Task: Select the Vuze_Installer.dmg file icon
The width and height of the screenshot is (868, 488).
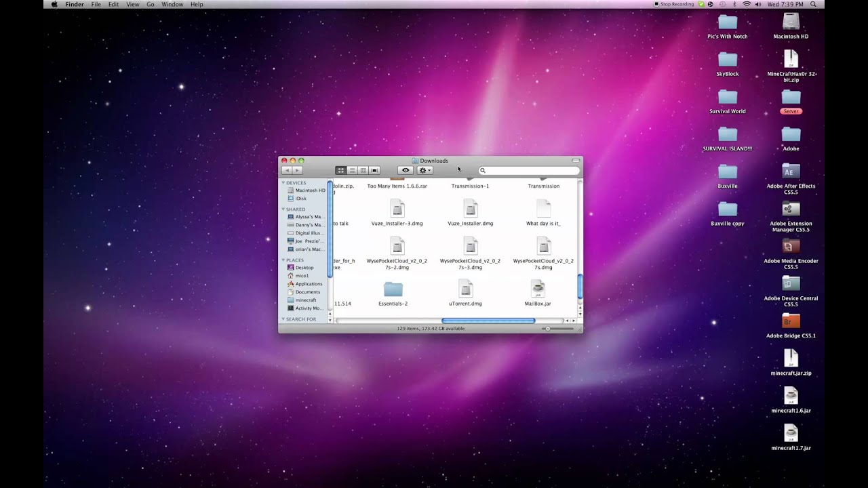Action: [471, 208]
